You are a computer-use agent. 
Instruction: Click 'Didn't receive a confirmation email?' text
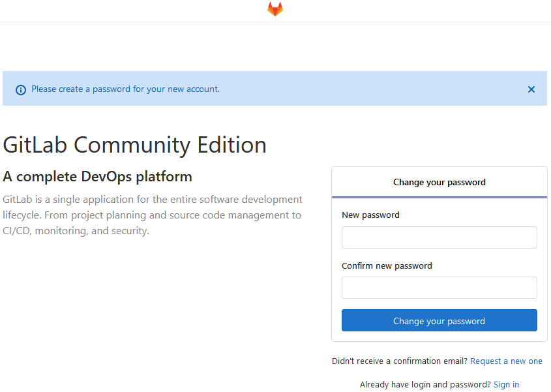pyautogui.click(x=399, y=361)
